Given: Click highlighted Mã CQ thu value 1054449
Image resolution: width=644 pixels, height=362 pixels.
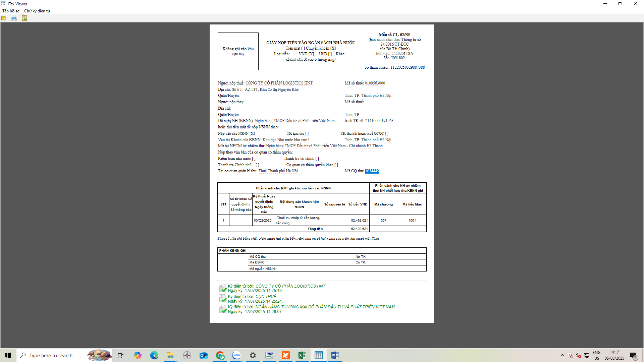Looking at the screenshot, I should (x=372, y=171).
